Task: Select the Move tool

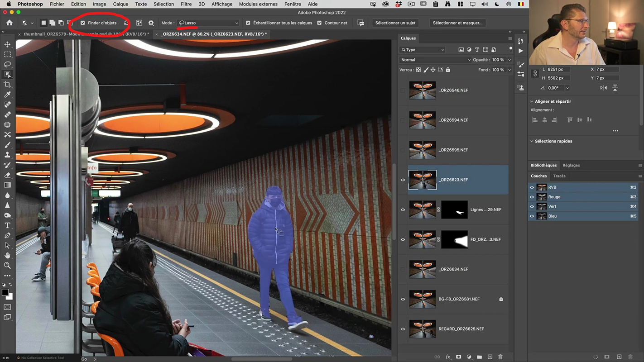Action: tap(7, 44)
